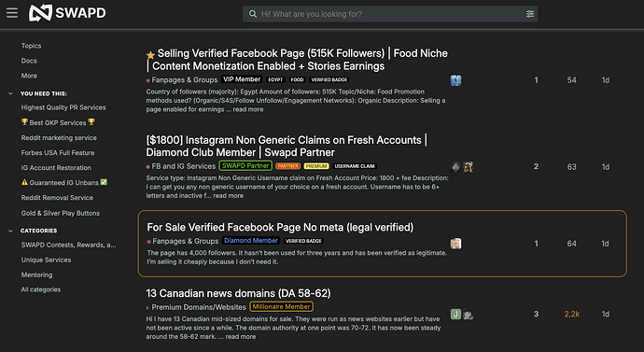This screenshot has width=644, height=352.
Task: Open Forbes USA Full Feature link
Action: tap(58, 152)
